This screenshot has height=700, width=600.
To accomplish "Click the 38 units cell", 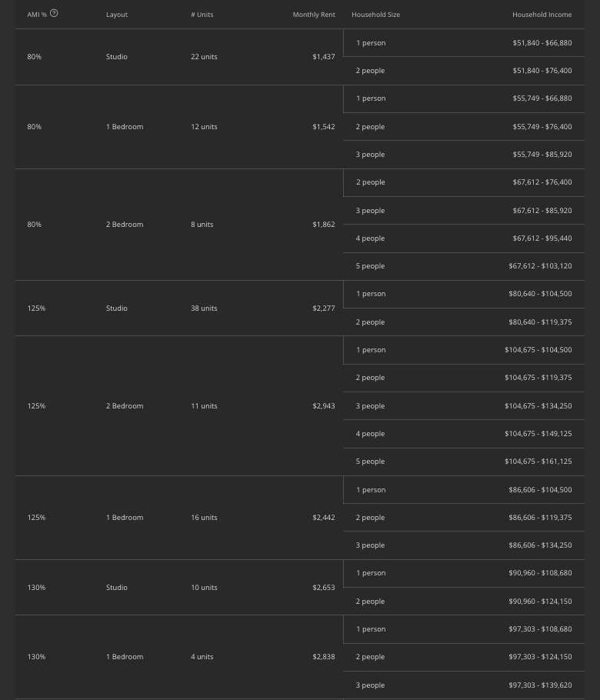I will coord(204,308).
